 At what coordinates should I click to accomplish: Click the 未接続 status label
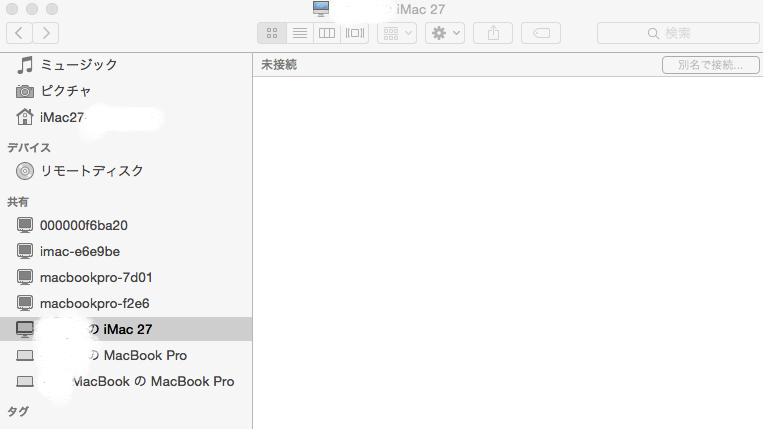[279, 65]
